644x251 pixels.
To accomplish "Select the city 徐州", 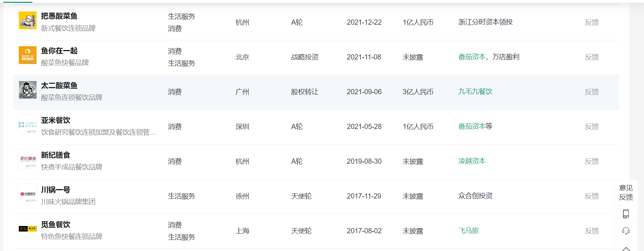I will coord(243,196).
